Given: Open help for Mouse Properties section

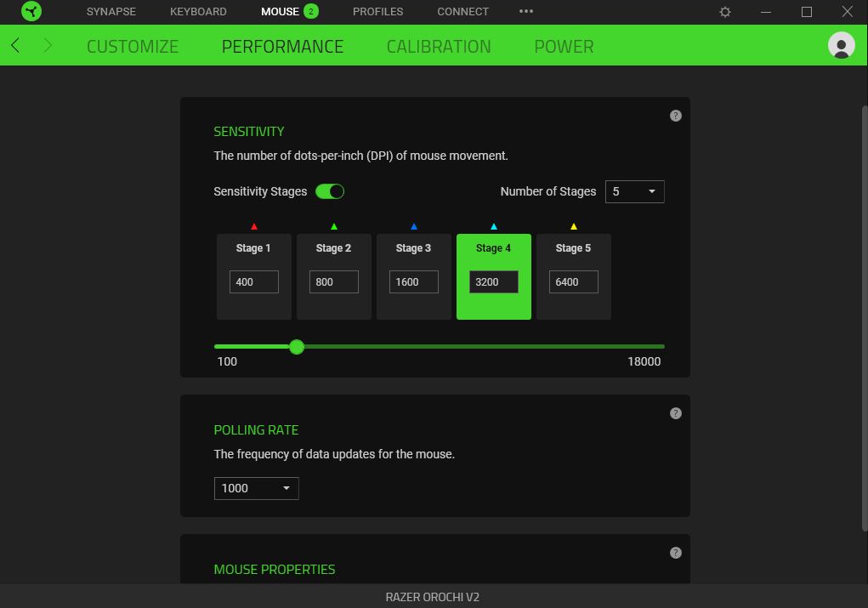Looking at the screenshot, I should 676,553.
